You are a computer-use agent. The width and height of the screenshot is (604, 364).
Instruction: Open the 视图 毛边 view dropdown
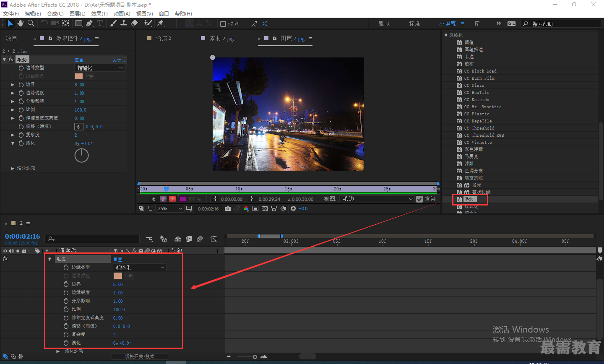click(377, 199)
